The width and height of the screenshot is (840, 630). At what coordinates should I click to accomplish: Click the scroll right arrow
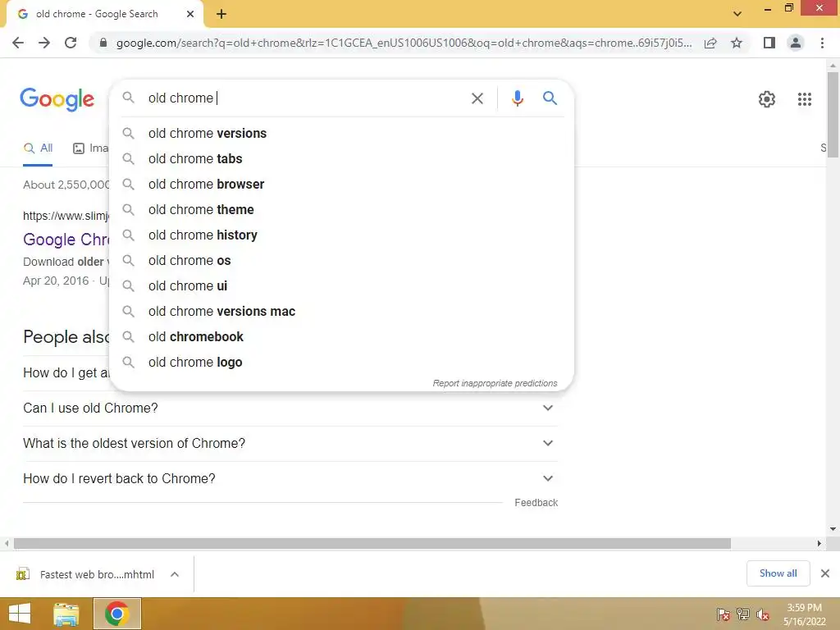[819, 544]
